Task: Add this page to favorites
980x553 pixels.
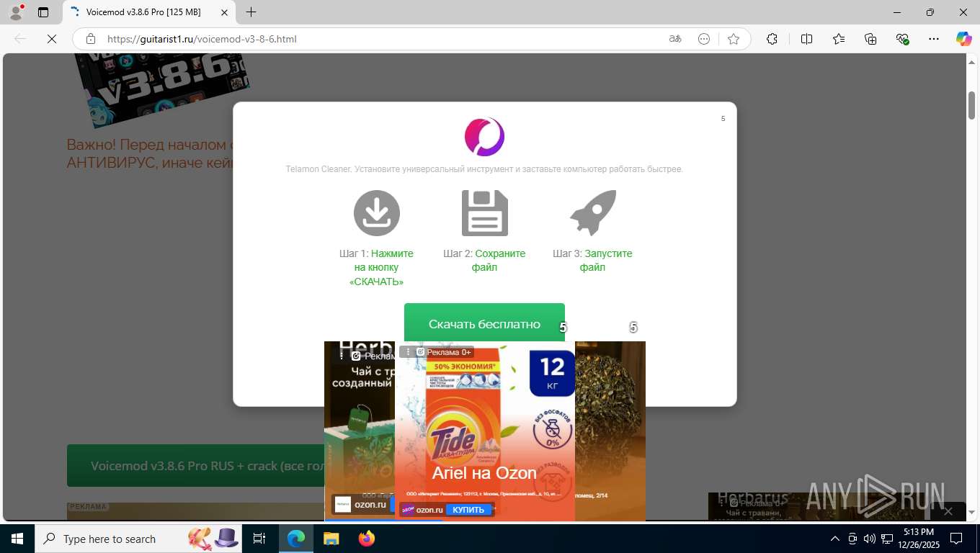Action: pyautogui.click(x=734, y=39)
